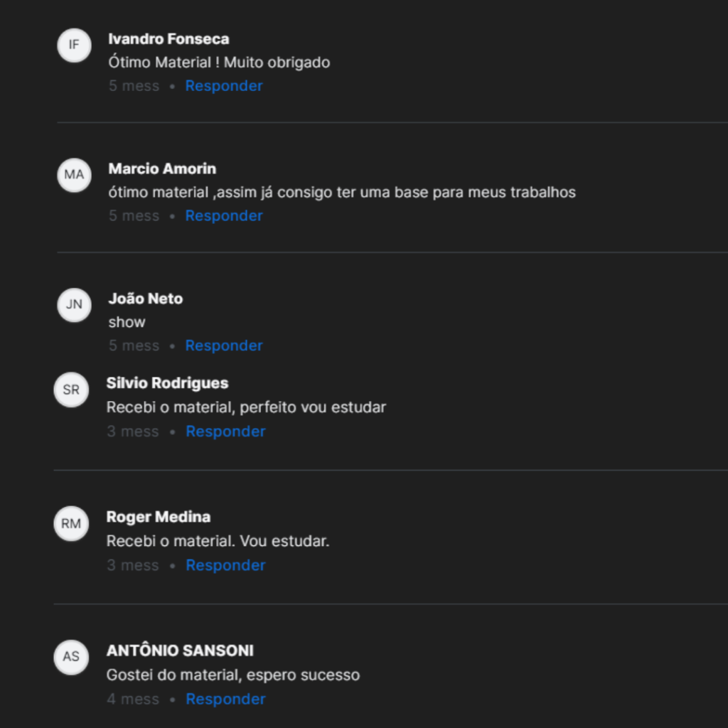Click Responder under Marcio Amorin's comment
Image resolution: width=728 pixels, height=728 pixels.
(224, 216)
